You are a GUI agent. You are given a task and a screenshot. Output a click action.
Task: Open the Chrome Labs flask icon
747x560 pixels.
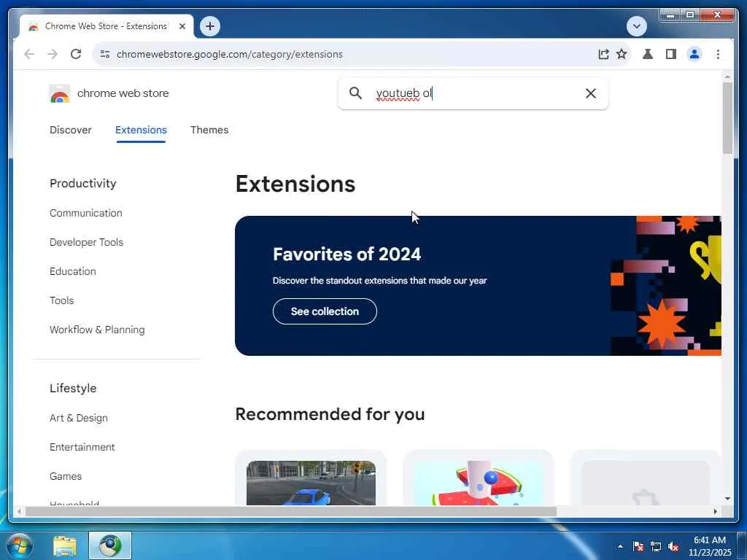point(648,54)
